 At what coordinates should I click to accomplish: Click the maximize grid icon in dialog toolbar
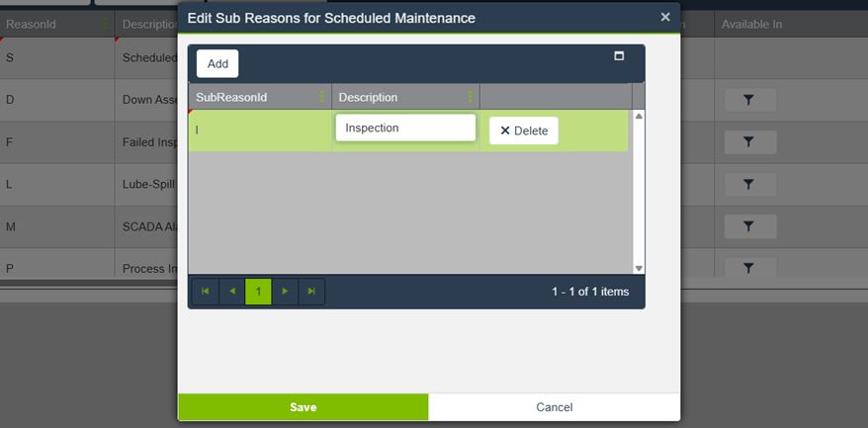click(619, 56)
